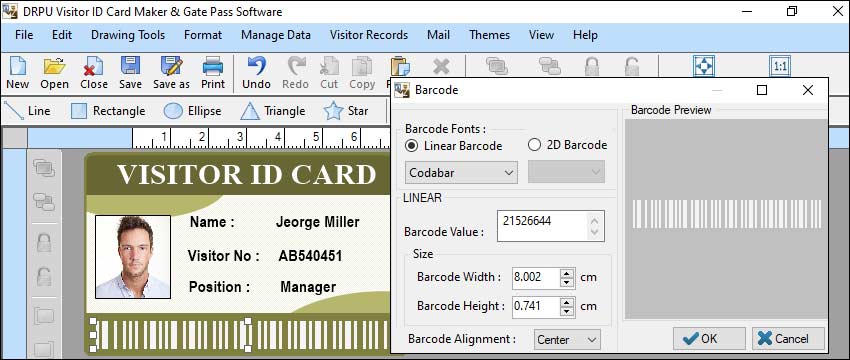Image resolution: width=850 pixels, height=360 pixels.
Task: Open the Edit menu
Action: click(62, 35)
